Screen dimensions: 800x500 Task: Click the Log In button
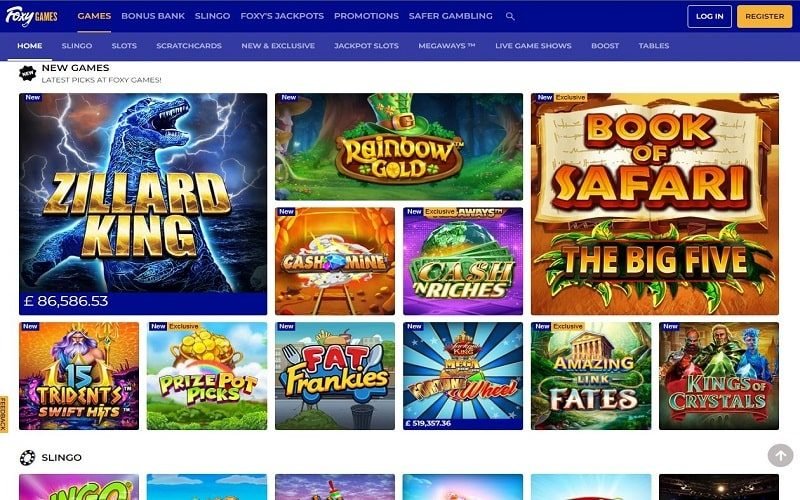coord(709,16)
